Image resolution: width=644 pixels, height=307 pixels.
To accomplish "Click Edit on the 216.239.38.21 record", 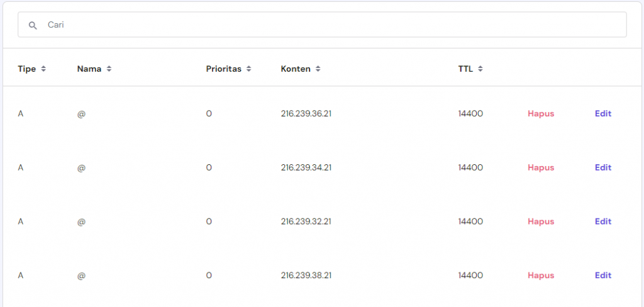I will coord(603,276).
